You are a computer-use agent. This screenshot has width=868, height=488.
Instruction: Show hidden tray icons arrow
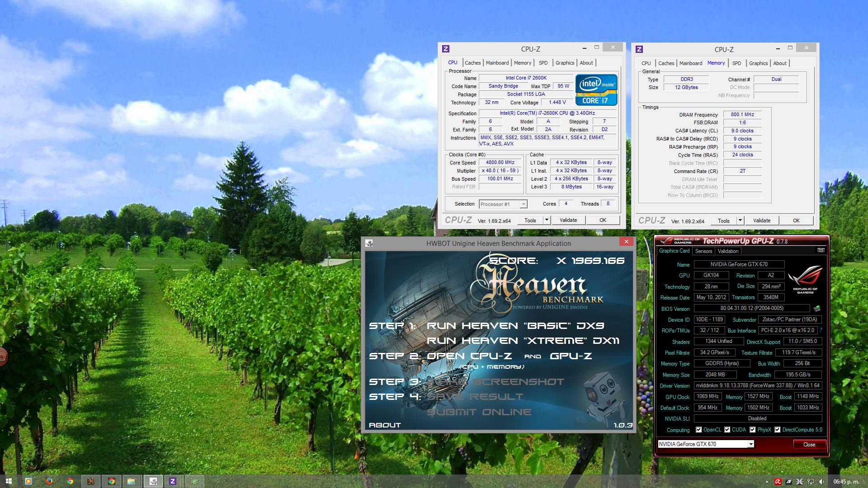767,482
